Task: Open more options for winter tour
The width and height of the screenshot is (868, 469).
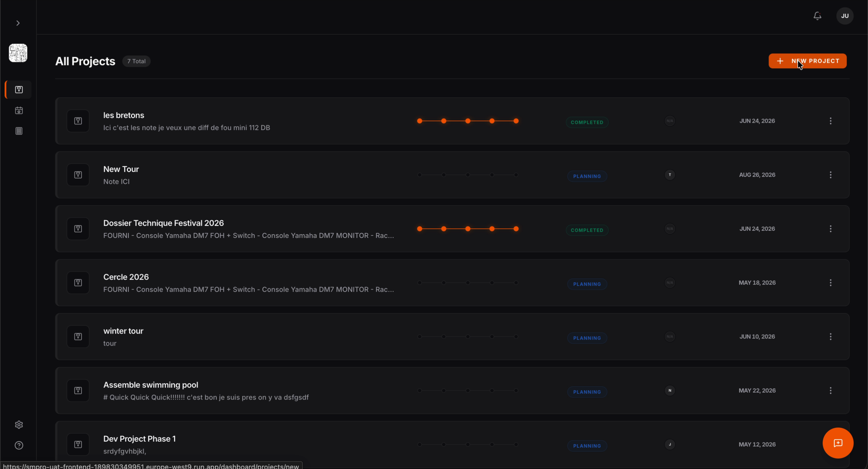Action: [831, 337]
